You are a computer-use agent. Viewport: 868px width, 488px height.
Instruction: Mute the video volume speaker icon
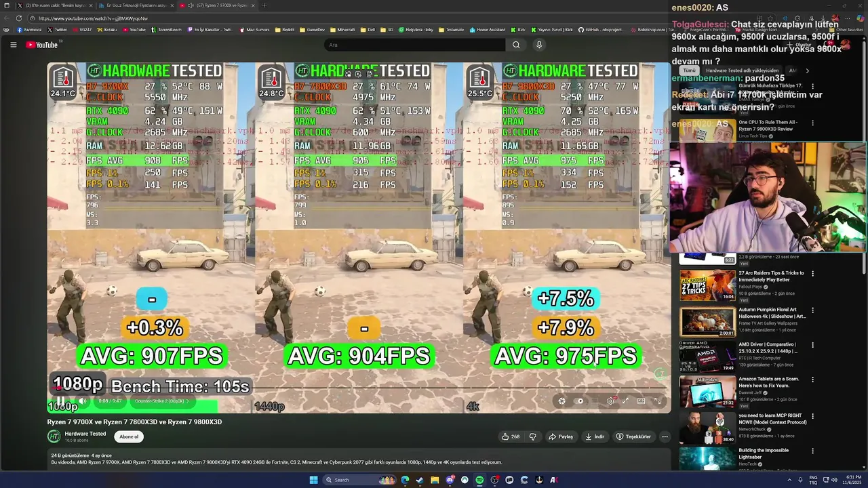click(83, 401)
